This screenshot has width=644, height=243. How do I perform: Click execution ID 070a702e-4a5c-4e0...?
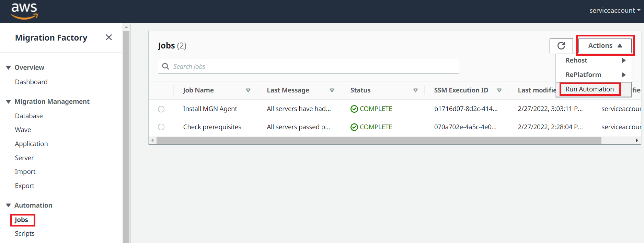tap(465, 127)
